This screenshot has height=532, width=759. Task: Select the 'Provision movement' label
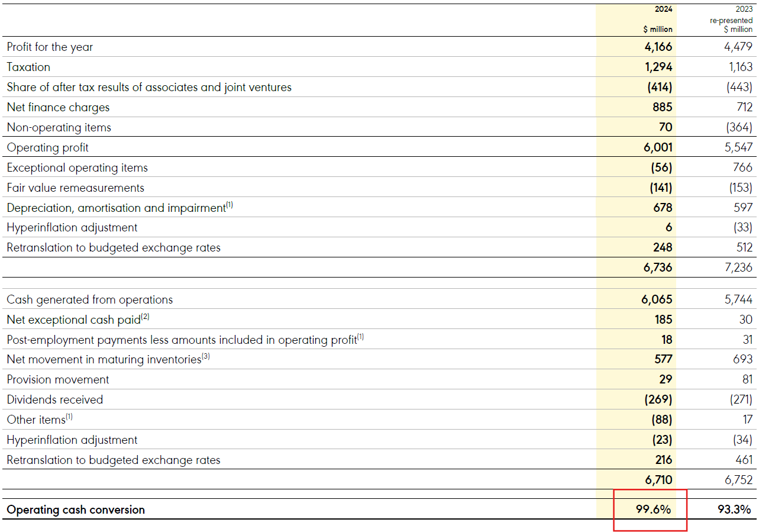click(58, 379)
